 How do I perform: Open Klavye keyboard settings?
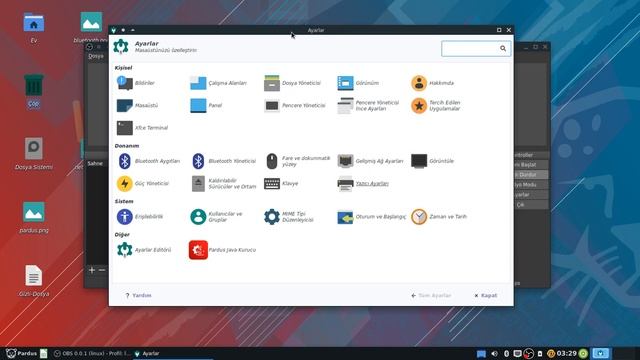tap(281, 183)
